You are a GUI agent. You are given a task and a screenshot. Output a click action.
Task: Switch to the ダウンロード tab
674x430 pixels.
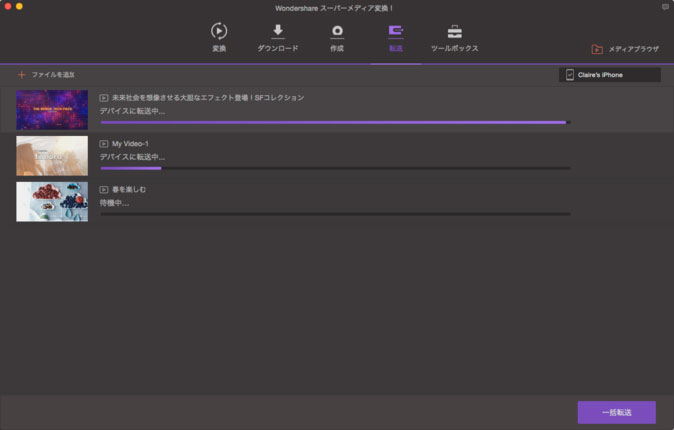pyautogui.click(x=278, y=38)
